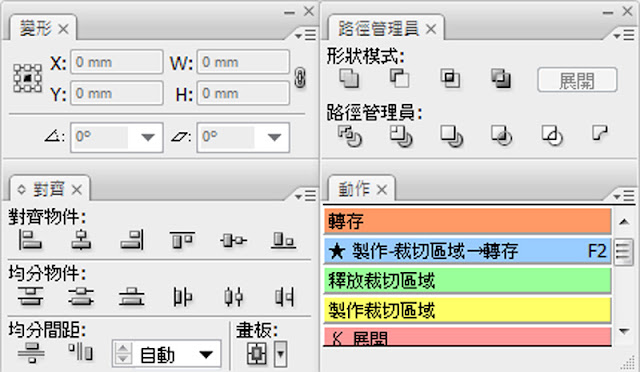Click the horizontal align left icon
Image resolution: width=640 pixels, height=372 pixels.
(30, 240)
